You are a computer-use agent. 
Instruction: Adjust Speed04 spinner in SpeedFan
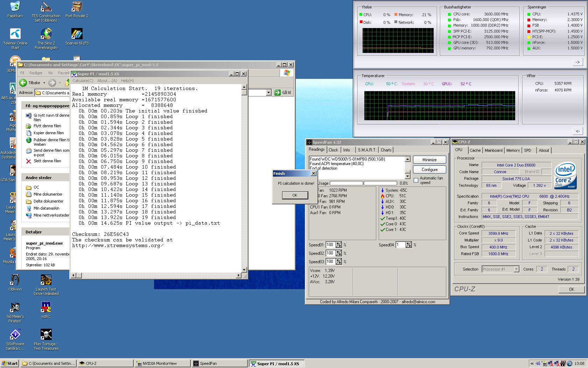[x=408, y=245]
